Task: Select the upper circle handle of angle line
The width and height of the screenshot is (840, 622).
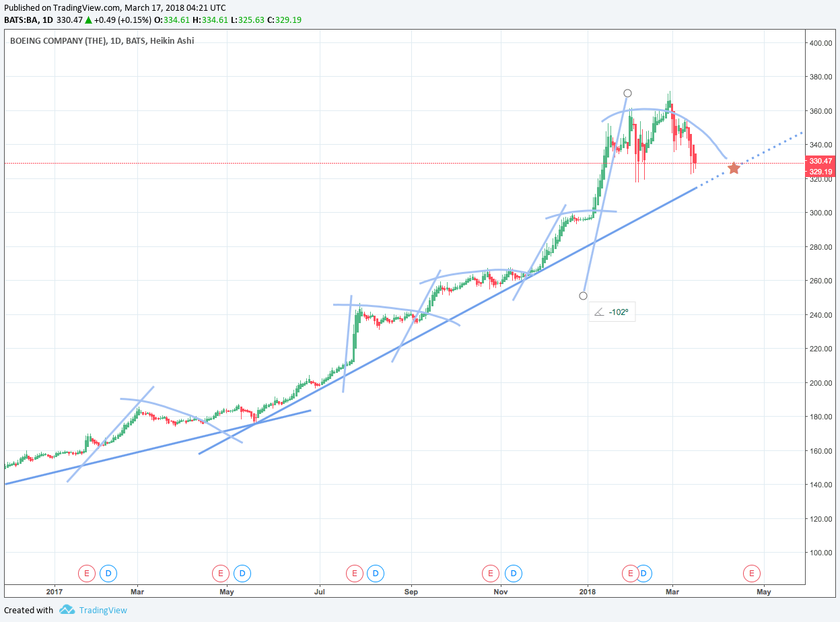Action: [627, 93]
